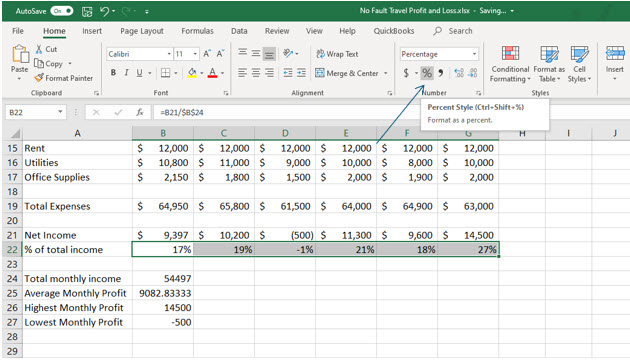Switch to the Data tab
630x364 pixels.
(239, 31)
